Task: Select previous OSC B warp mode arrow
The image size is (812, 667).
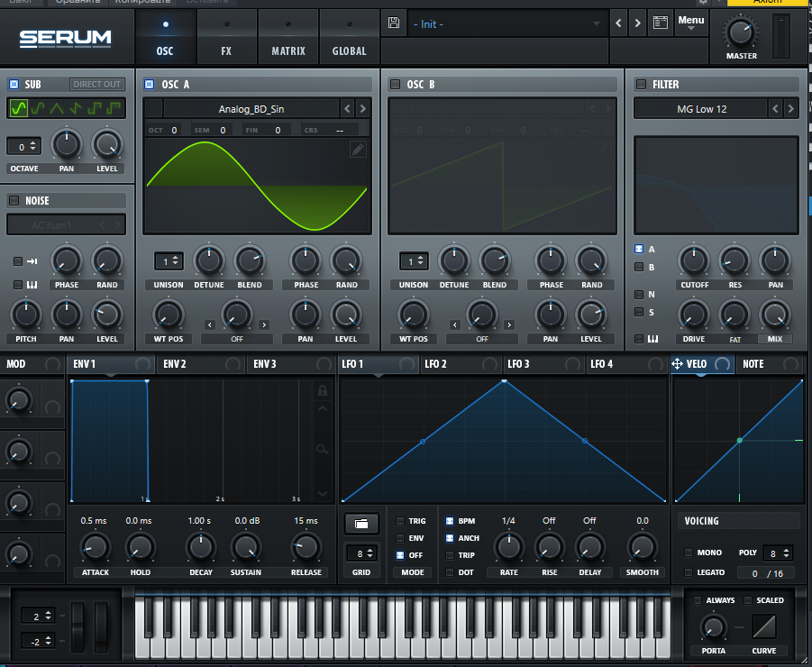Action: click(x=455, y=325)
